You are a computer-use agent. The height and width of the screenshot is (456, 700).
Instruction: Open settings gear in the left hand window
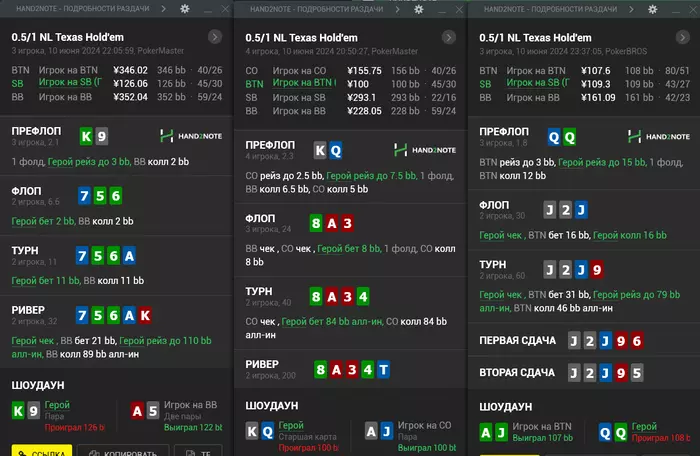(184, 8)
